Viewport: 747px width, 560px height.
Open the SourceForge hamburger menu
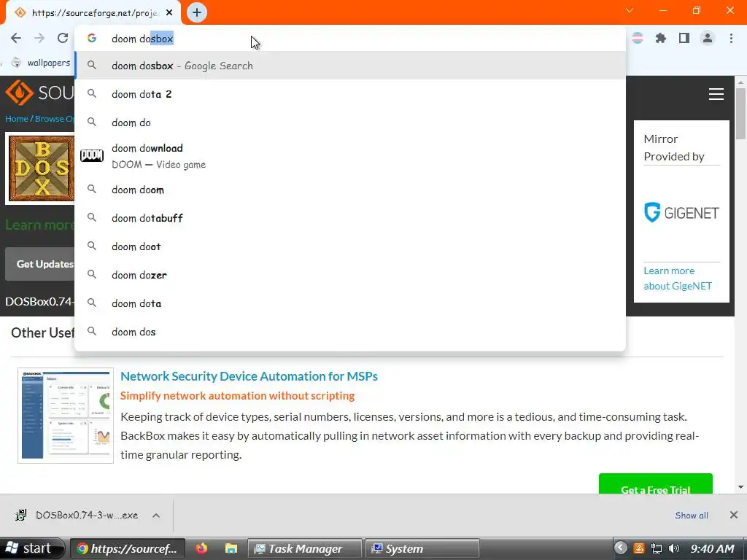(716, 94)
